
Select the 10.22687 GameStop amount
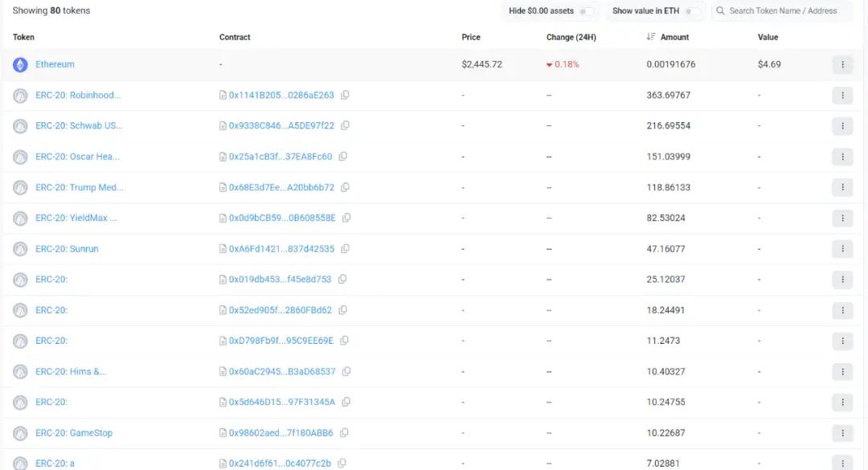668,433
